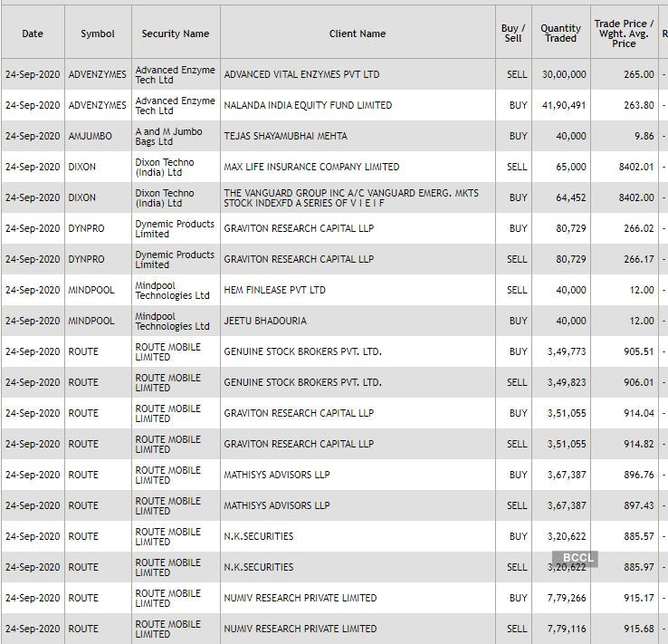Click the Symbol column header

coord(98,34)
